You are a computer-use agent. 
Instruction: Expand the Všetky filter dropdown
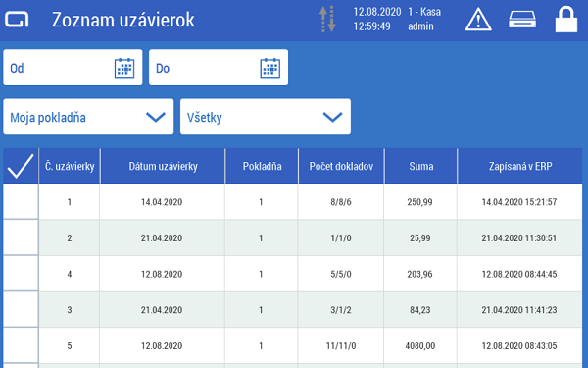tap(266, 117)
